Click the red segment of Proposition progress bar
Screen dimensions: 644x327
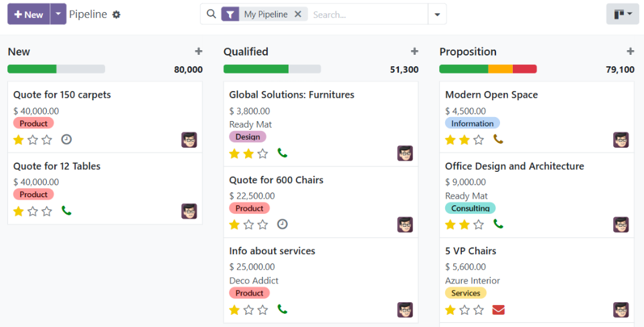pos(525,69)
